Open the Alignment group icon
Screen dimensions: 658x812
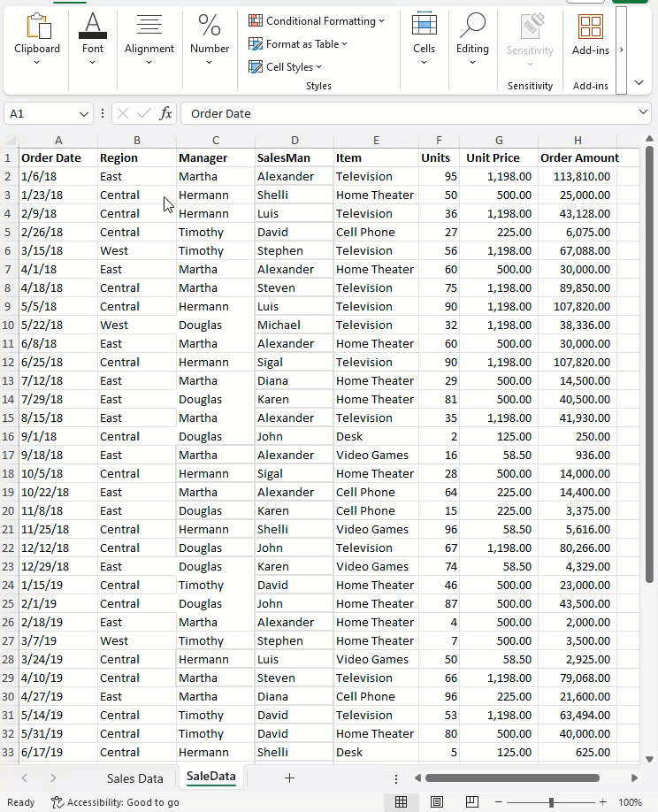[x=149, y=26]
